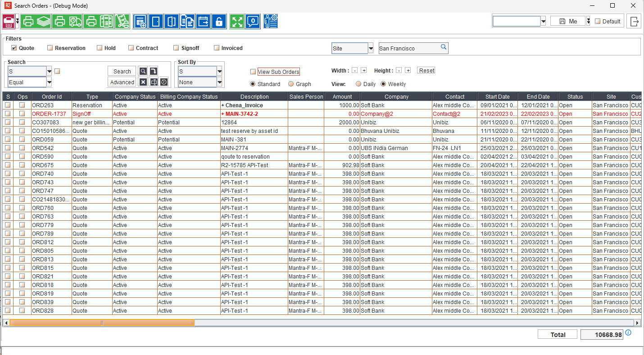Screen dimensions: 644x355
Task: Check the View Sub Orders option
Action: click(253, 71)
